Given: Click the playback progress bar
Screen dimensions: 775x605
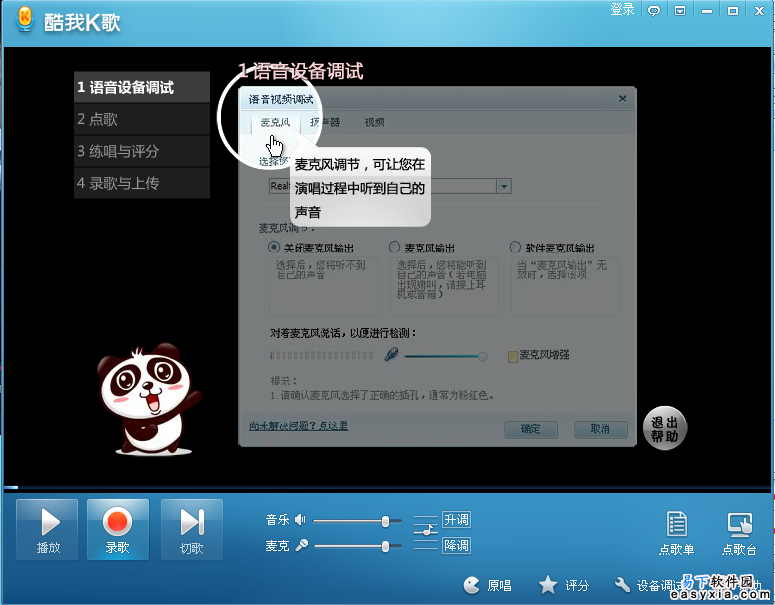Looking at the screenshot, I should [388, 488].
